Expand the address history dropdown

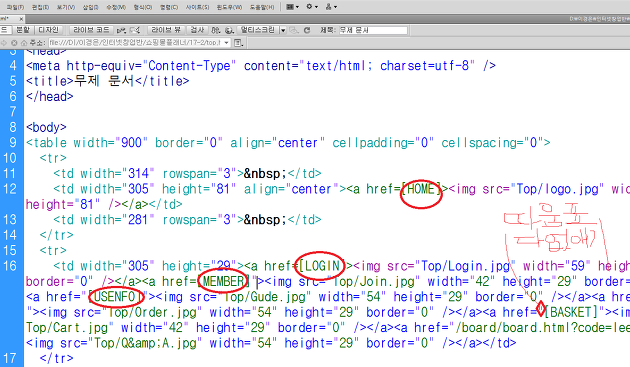click(x=227, y=43)
